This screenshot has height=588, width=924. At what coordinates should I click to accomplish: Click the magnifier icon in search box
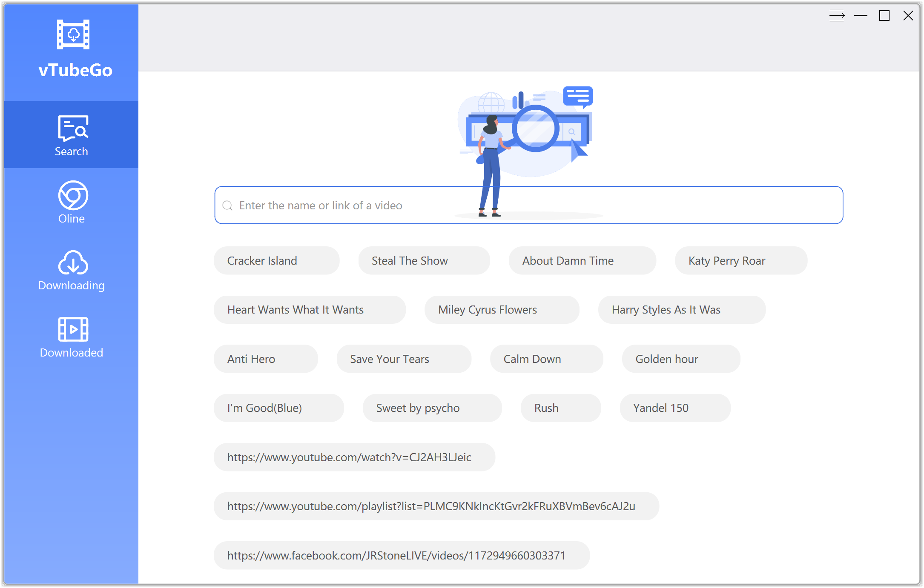228,206
